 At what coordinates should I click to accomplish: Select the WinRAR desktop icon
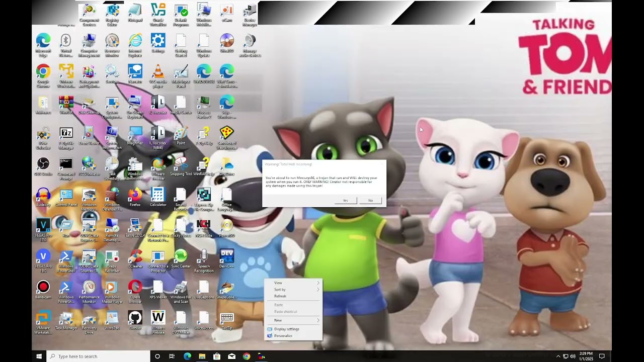click(66, 105)
